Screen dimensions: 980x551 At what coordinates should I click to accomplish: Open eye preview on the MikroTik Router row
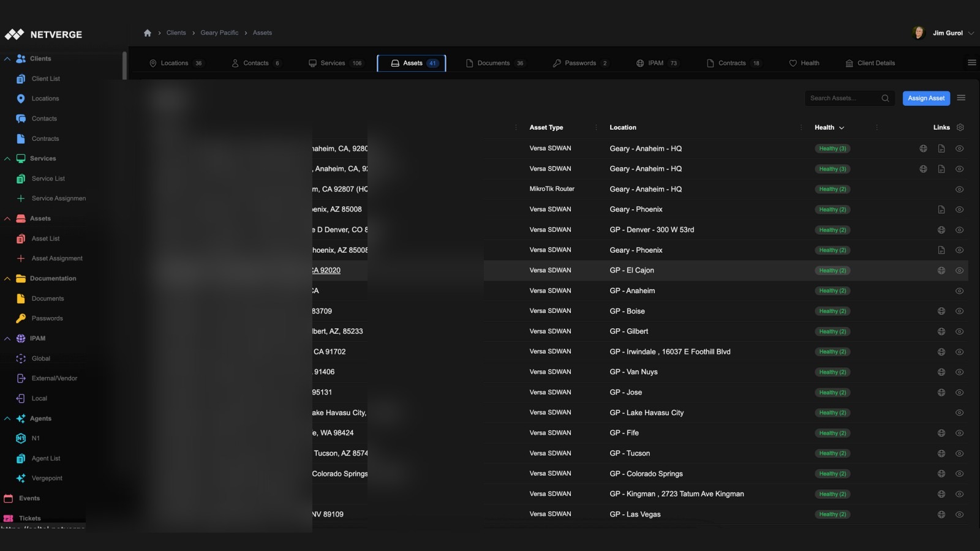(x=959, y=189)
